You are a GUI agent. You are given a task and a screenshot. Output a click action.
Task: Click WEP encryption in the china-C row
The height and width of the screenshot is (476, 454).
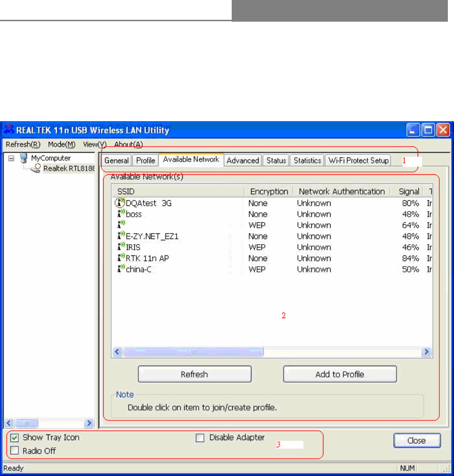257,269
